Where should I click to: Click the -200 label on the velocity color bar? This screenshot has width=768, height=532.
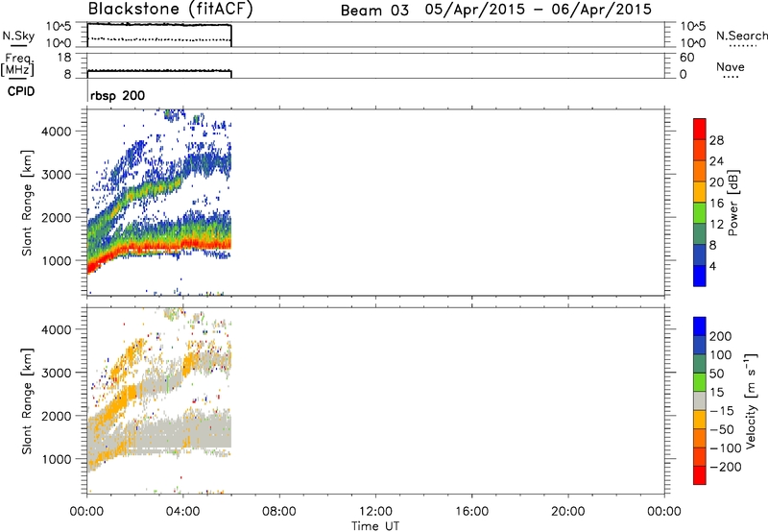click(x=726, y=467)
